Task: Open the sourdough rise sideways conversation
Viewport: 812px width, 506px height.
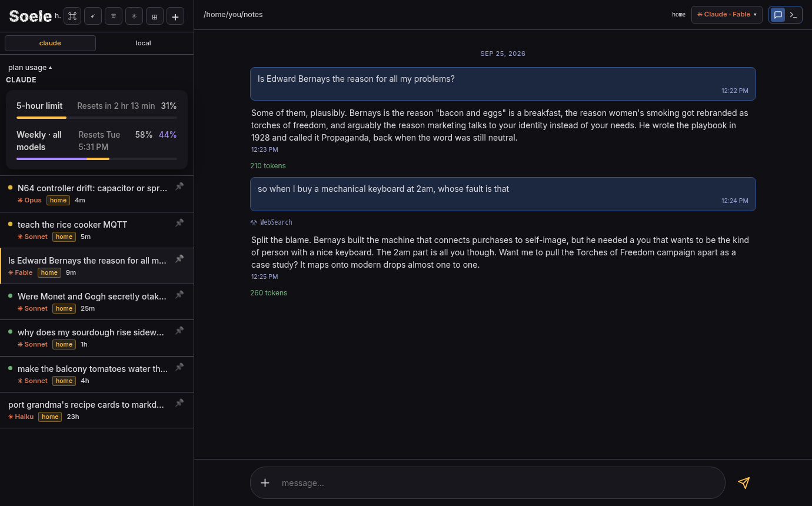Action: pyautogui.click(x=96, y=338)
